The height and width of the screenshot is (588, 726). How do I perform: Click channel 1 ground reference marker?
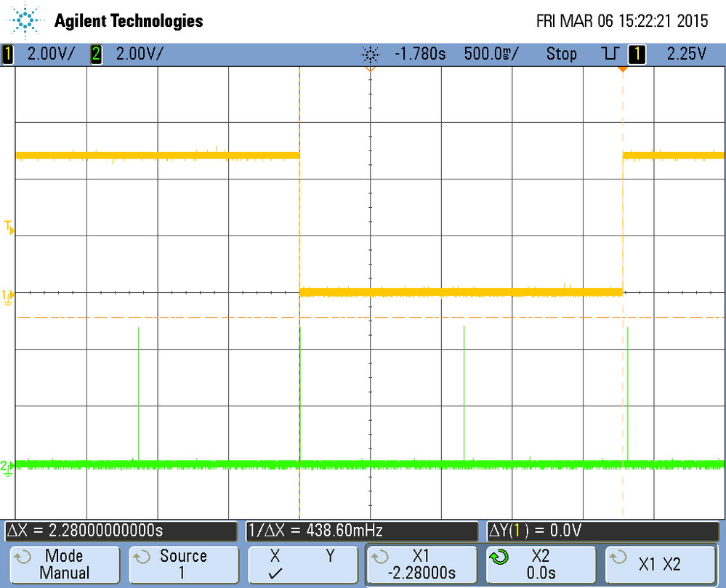8,297
